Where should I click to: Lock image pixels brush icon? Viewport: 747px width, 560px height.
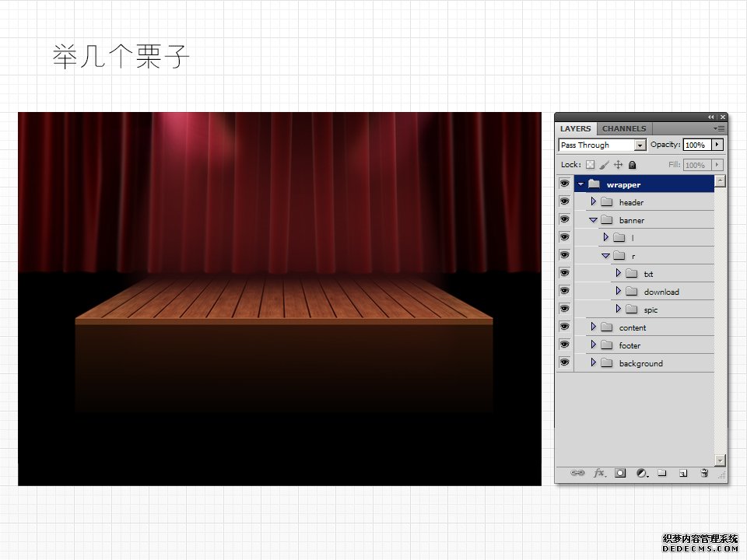click(604, 165)
